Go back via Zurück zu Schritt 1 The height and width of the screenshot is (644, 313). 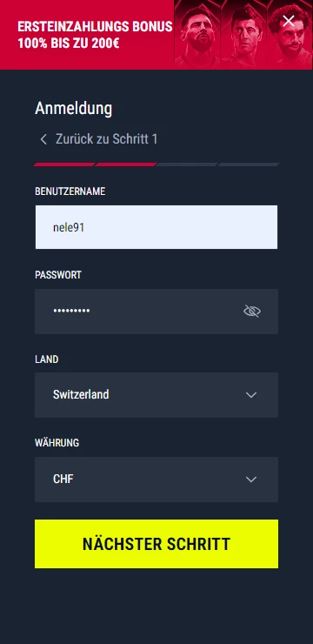pyautogui.click(x=106, y=139)
